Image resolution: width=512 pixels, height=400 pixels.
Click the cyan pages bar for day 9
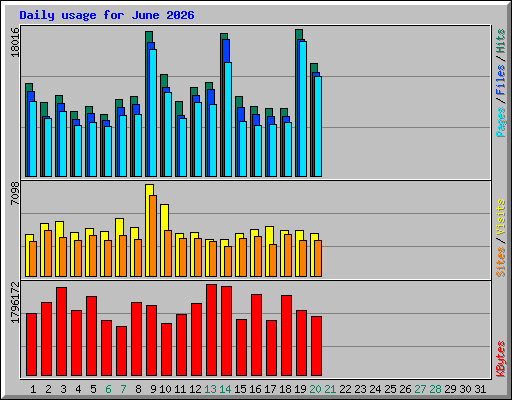pyautogui.click(x=153, y=113)
